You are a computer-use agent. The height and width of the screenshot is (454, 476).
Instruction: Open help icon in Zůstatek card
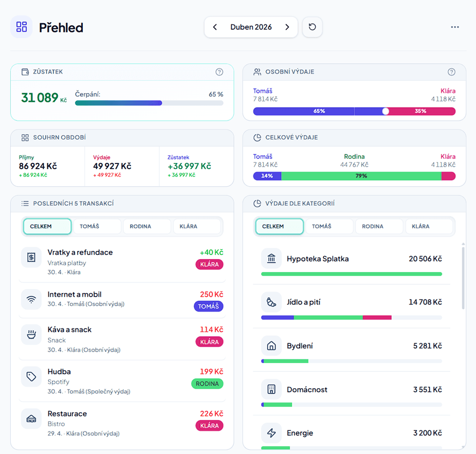click(x=219, y=72)
